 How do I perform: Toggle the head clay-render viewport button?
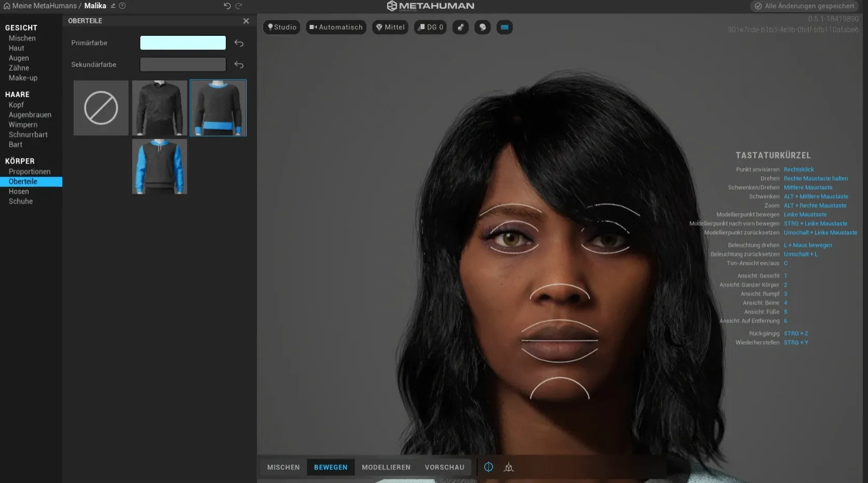coord(482,27)
